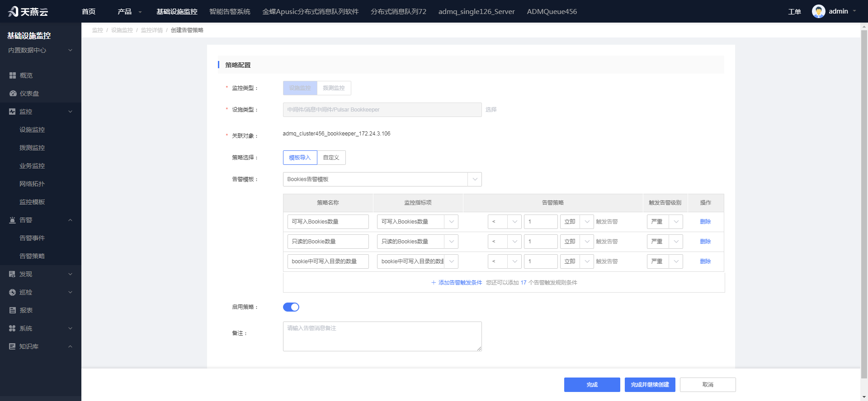Click the page vertical scrollbar
This screenshot has height=401, width=868.
(x=864, y=203)
